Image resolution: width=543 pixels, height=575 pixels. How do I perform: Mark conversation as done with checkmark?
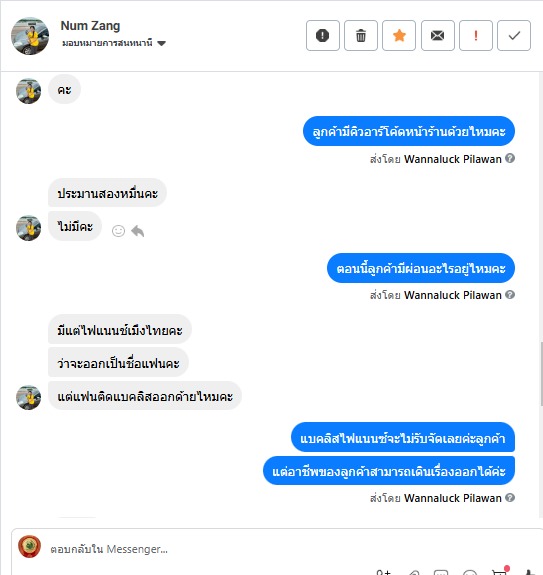point(514,36)
